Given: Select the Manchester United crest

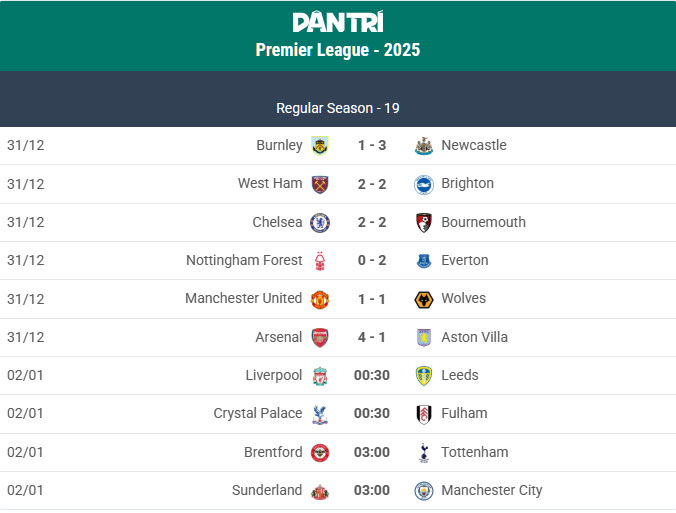Looking at the screenshot, I should pos(320,299).
